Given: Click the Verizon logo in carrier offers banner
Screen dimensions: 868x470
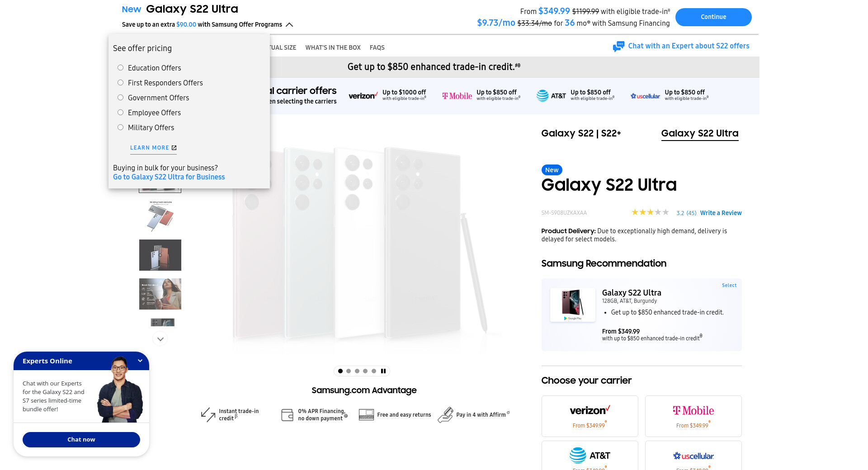Looking at the screenshot, I should 363,96.
